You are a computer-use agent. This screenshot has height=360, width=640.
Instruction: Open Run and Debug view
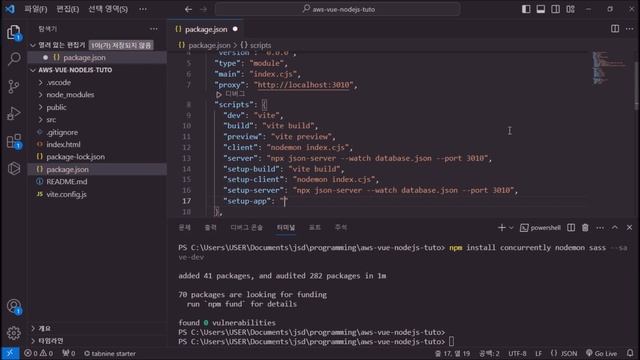point(14,113)
